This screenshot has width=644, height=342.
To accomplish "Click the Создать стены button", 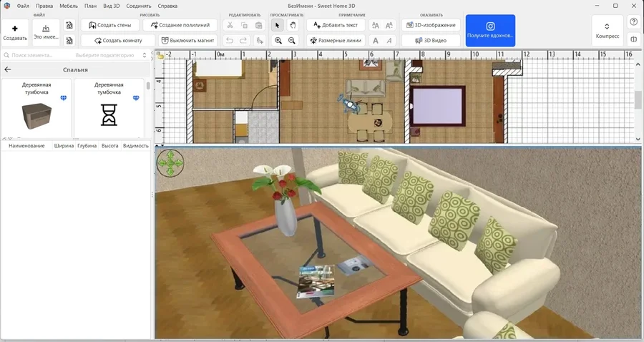I will pos(109,25).
